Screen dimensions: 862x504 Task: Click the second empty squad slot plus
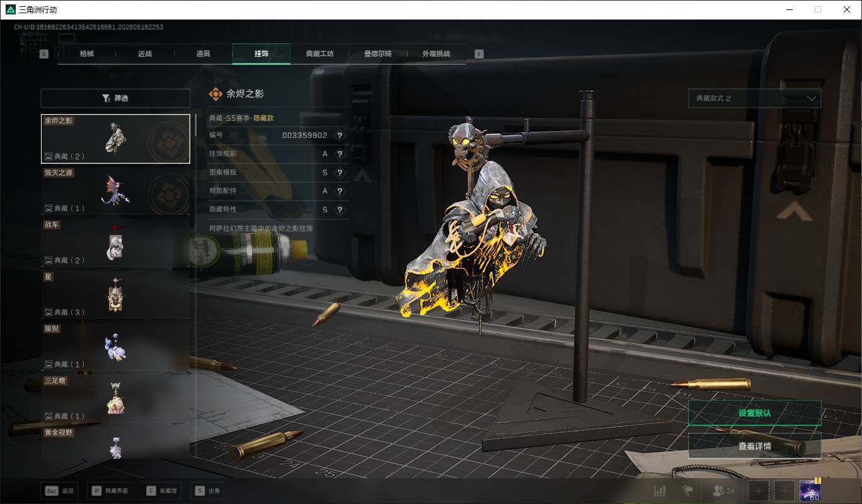pyautogui.click(x=784, y=491)
